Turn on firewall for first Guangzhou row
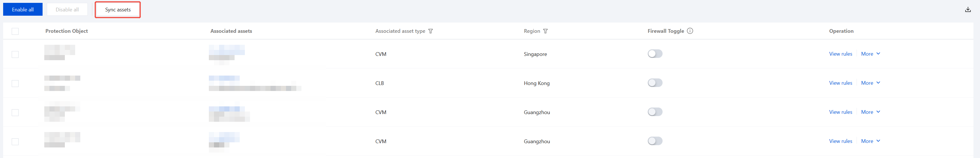This screenshot has width=980, height=158. coord(655,112)
